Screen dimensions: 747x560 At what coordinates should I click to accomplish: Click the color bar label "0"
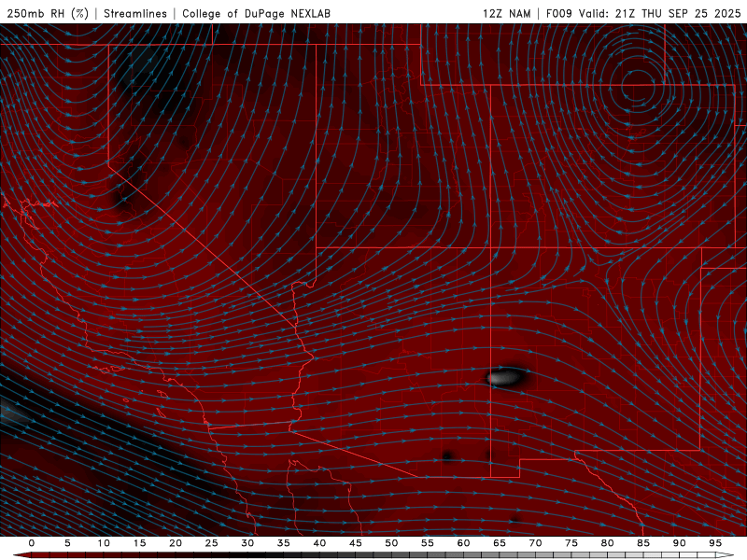32,543
